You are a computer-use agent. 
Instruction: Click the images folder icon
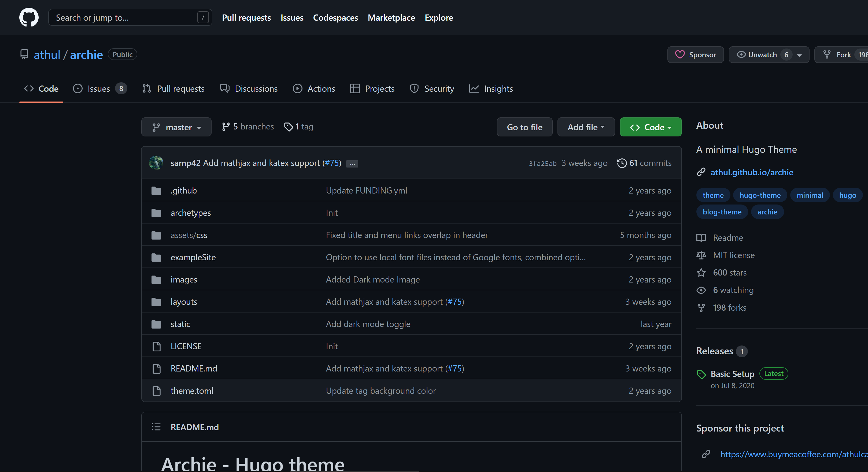pyautogui.click(x=156, y=280)
